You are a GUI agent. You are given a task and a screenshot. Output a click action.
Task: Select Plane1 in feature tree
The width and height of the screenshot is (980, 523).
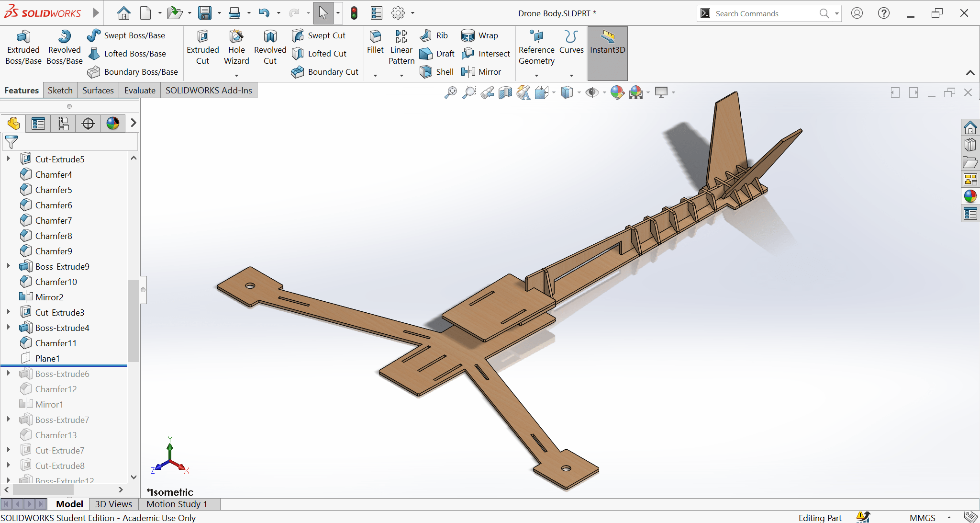(x=47, y=358)
